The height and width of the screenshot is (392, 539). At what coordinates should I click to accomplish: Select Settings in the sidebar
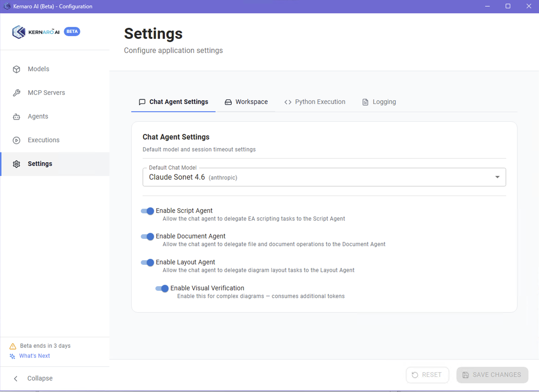click(55, 164)
